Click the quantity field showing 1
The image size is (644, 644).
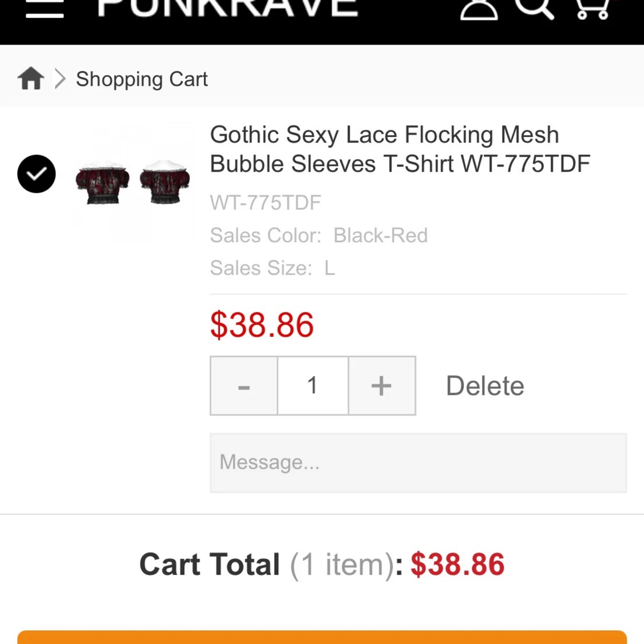pyautogui.click(x=313, y=386)
